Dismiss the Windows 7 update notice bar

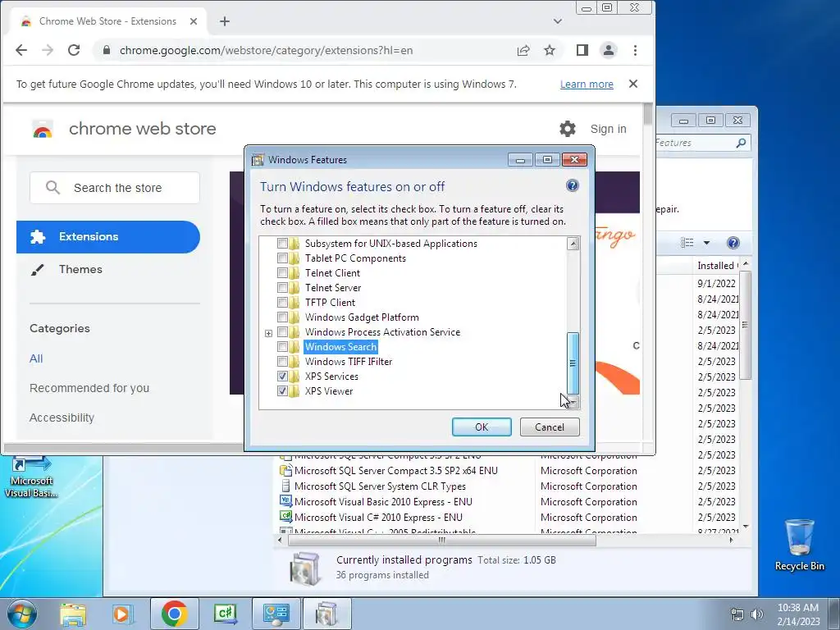click(x=633, y=84)
